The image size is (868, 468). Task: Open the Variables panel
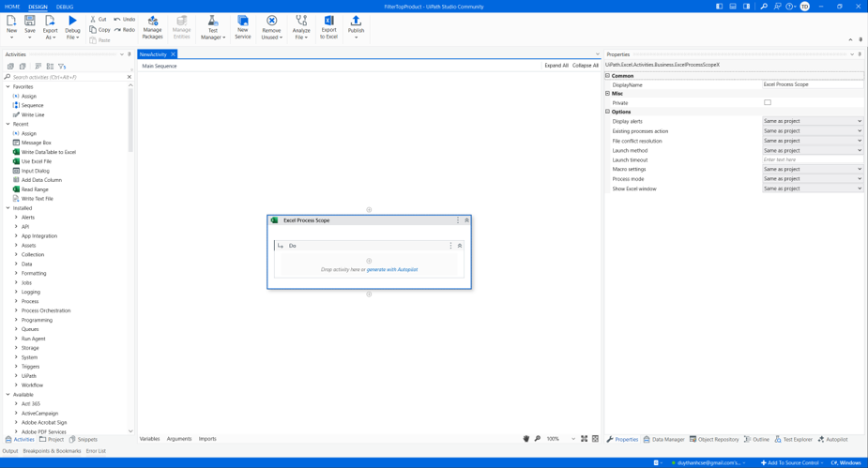click(149, 439)
